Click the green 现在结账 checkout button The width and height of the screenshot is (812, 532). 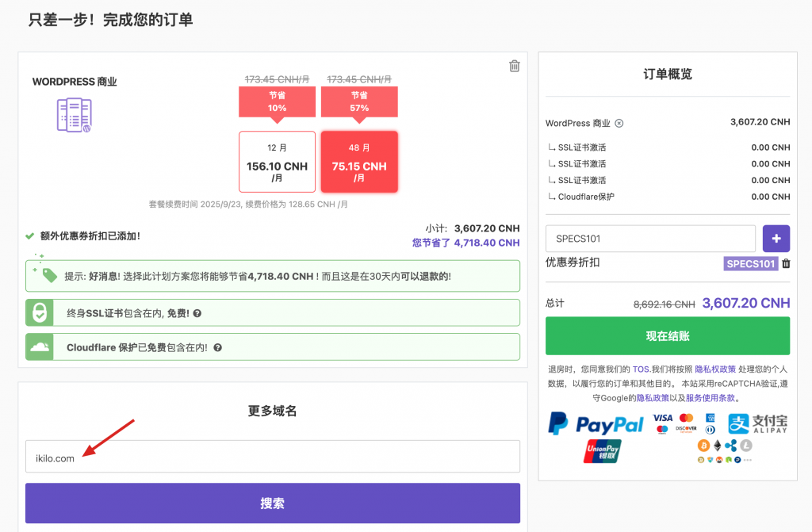pyautogui.click(x=667, y=336)
